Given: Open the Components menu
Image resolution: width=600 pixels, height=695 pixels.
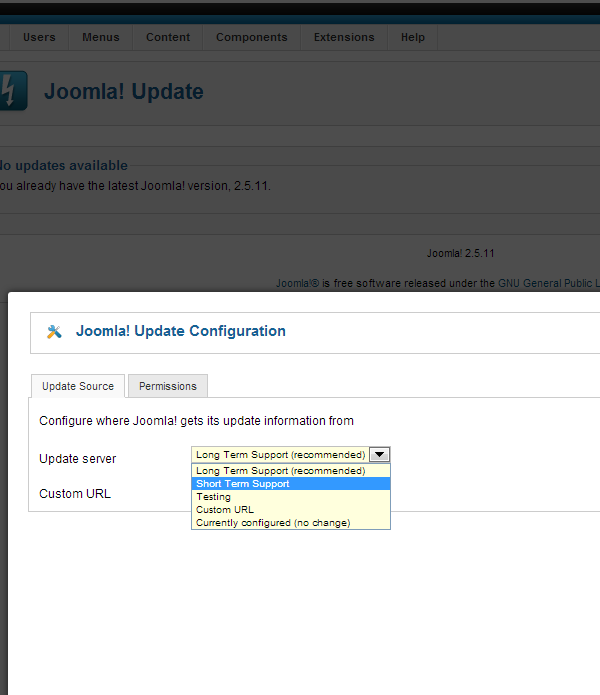Looking at the screenshot, I should [252, 37].
